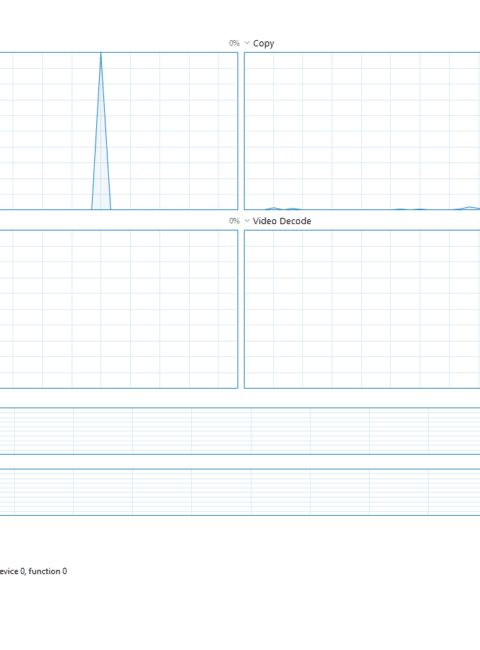This screenshot has width=480, height=650.
Task: Open the Video Decode engine dropdown chevron
Action: tap(247, 221)
